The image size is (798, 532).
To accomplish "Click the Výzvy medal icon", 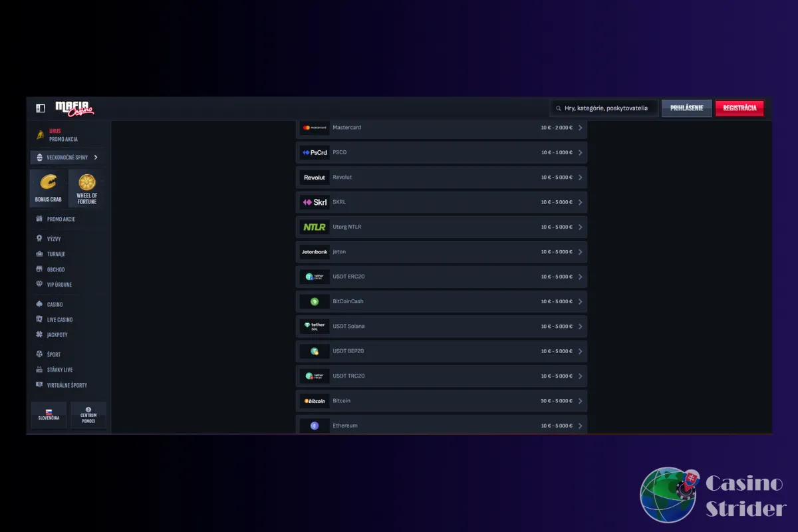I will coord(40,239).
